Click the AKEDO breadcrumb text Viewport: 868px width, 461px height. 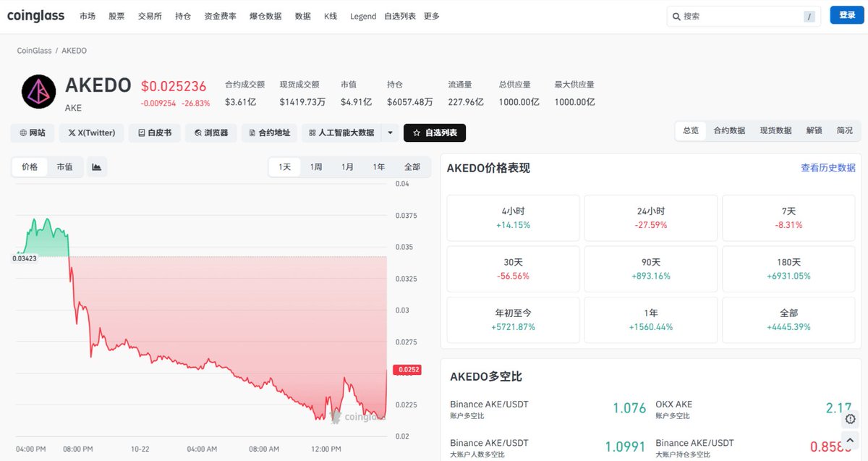(x=74, y=51)
